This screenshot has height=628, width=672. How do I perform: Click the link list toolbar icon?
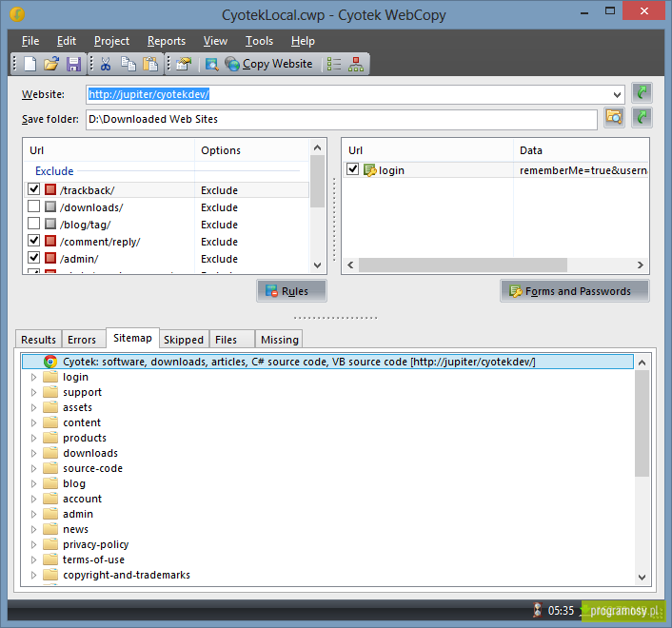point(334,64)
